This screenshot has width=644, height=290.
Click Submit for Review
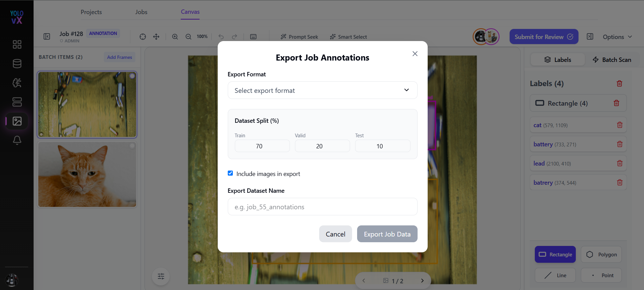click(544, 37)
